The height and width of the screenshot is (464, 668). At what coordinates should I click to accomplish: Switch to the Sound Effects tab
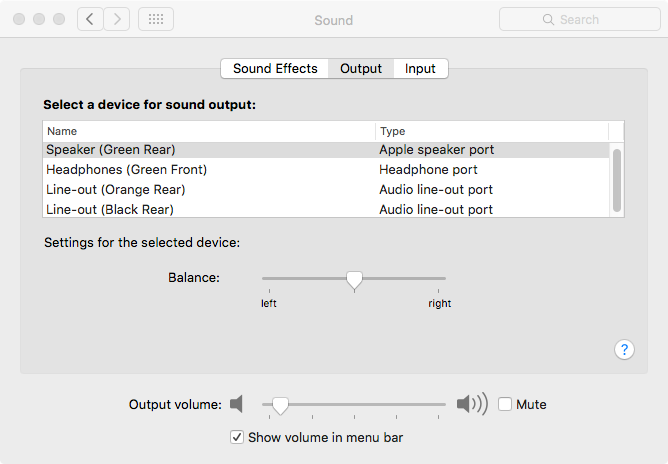pyautogui.click(x=275, y=68)
